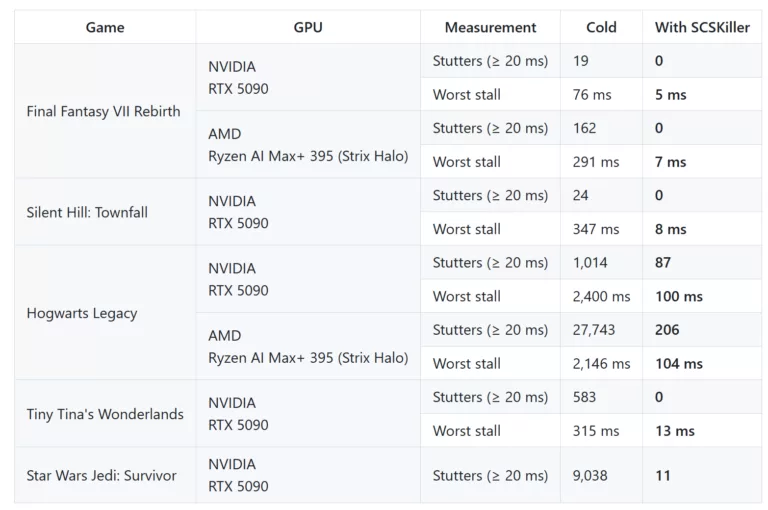Viewport: 768px width, 510px height.
Task: Select the Tiny Tina's Wonderlands cell
Action: coord(105,414)
